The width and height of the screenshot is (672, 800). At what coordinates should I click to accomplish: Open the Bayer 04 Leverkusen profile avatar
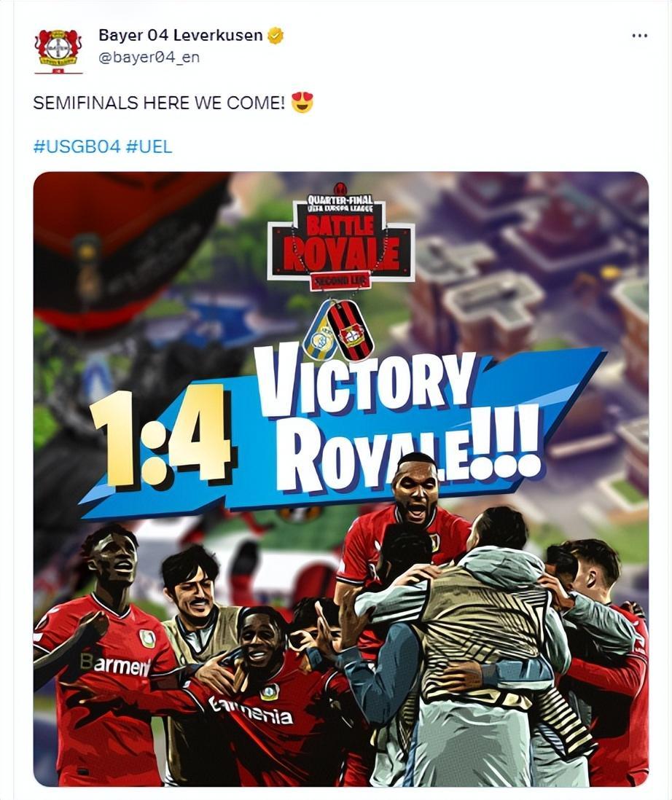[58, 51]
